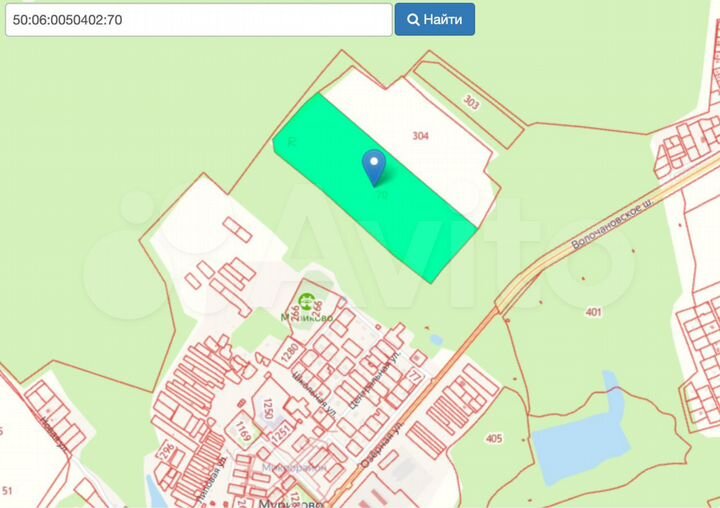
Task: Select the narrow parcel labeled 303
Action: pos(471,102)
